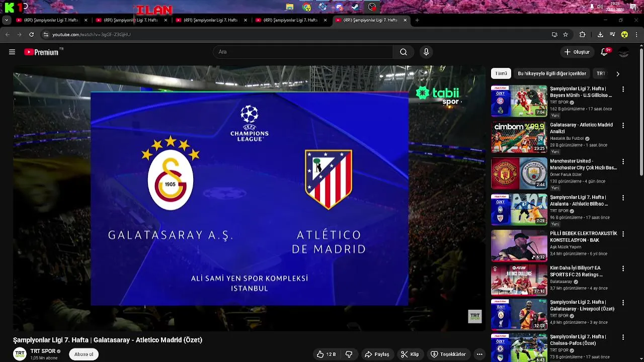This screenshot has width=644, height=362.
Task: View site information icon beside URL
Action: pos(46,35)
